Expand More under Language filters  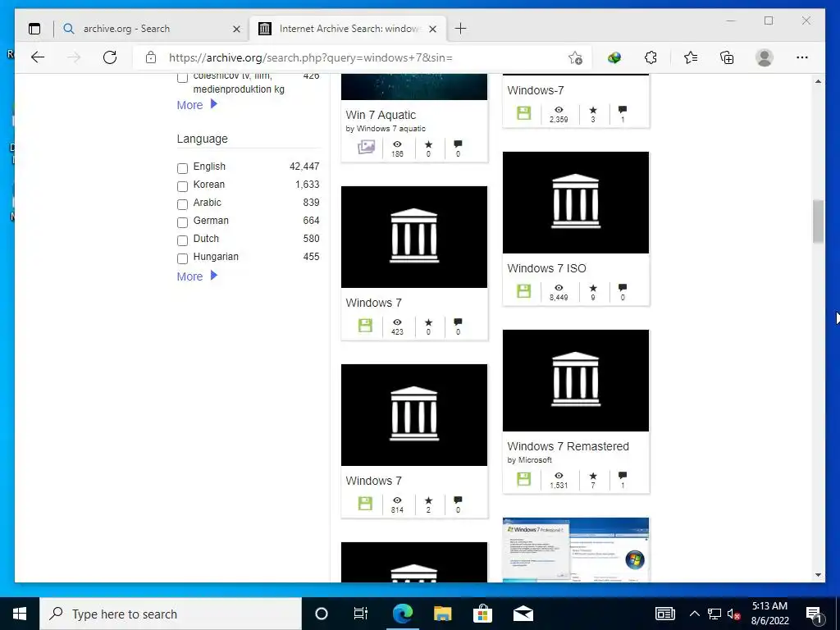coord(197,276)
